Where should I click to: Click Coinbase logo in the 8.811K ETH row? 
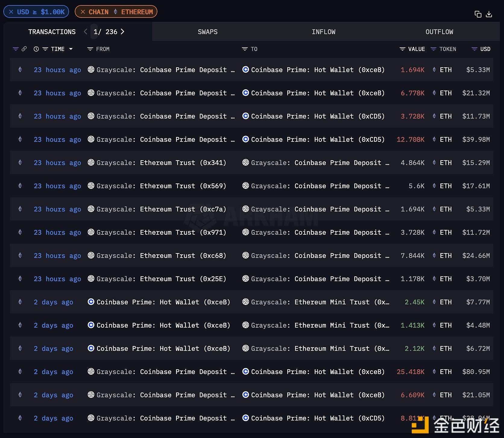[x=246, y=418]
